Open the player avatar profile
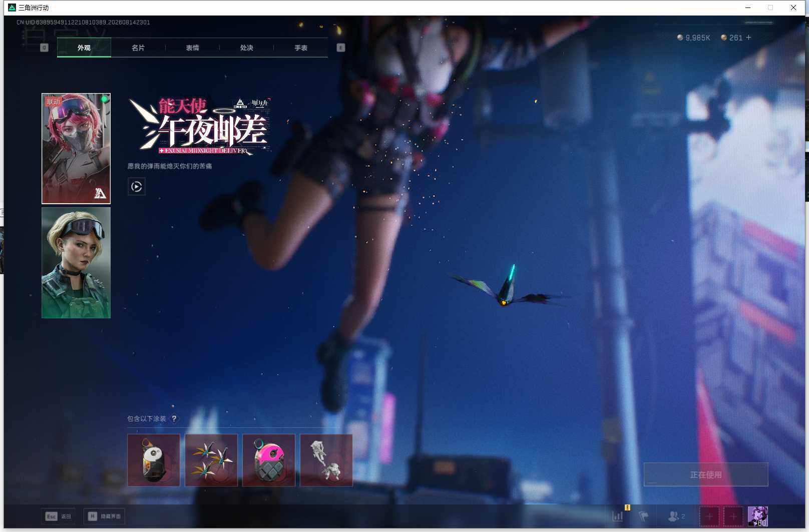This screenshot has height=532, width=809. pos(758,516)
